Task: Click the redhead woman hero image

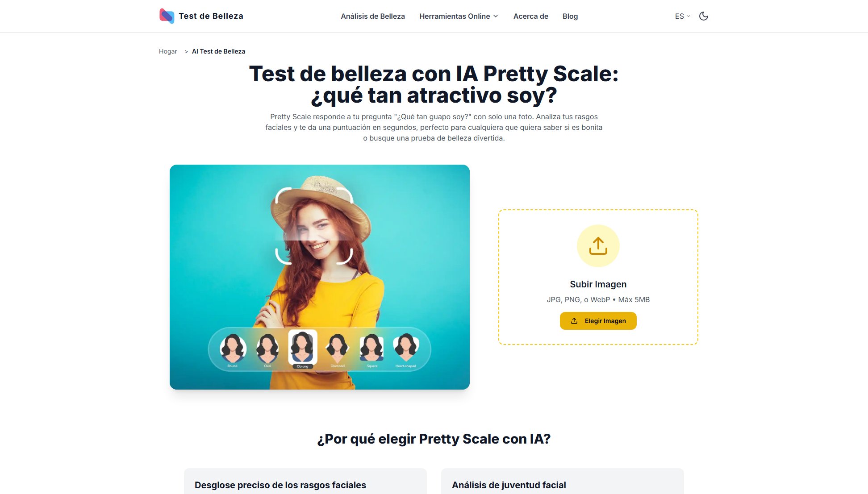Action: pyautogui.click(x=320, y=277)
